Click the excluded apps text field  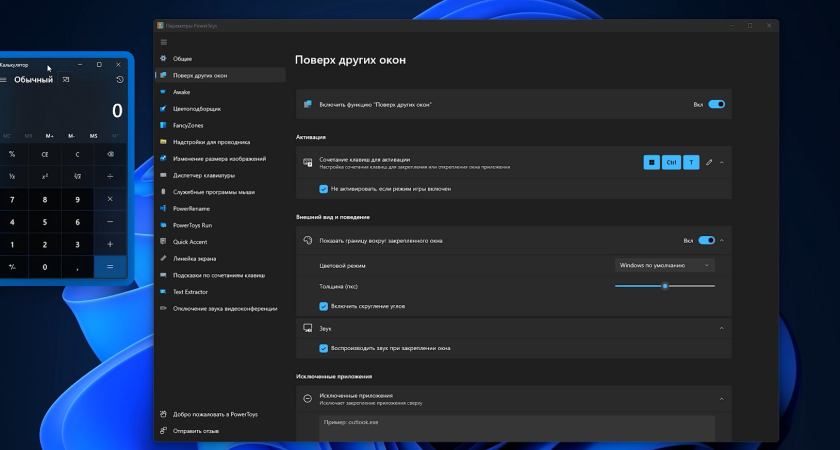click(x=517, y=429)
